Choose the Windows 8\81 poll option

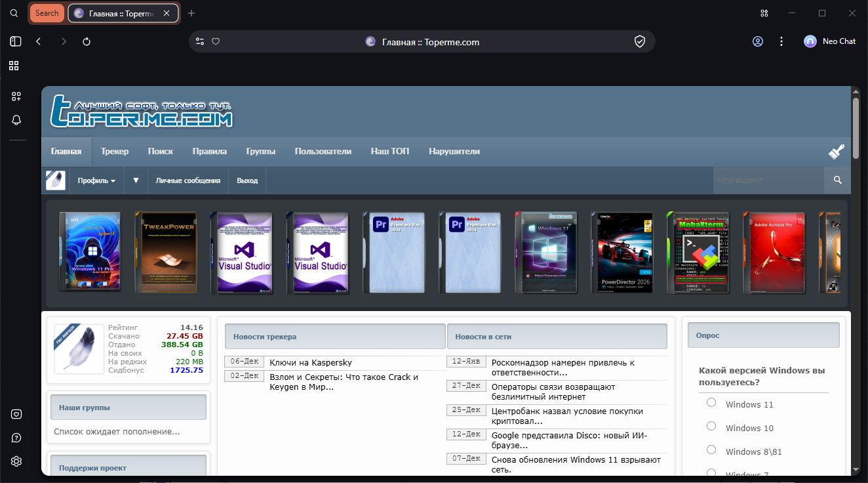click(x=711, y=450)
